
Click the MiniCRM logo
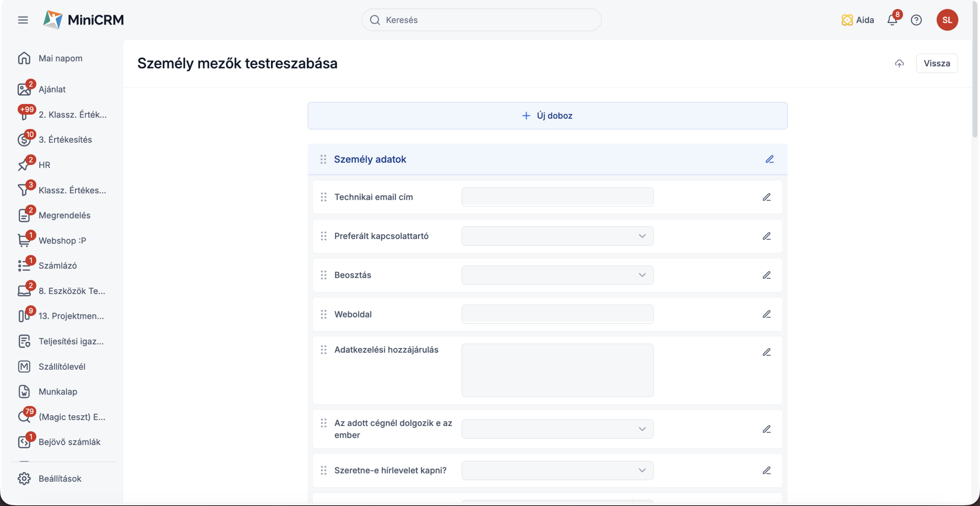click(x=83, y=20)
